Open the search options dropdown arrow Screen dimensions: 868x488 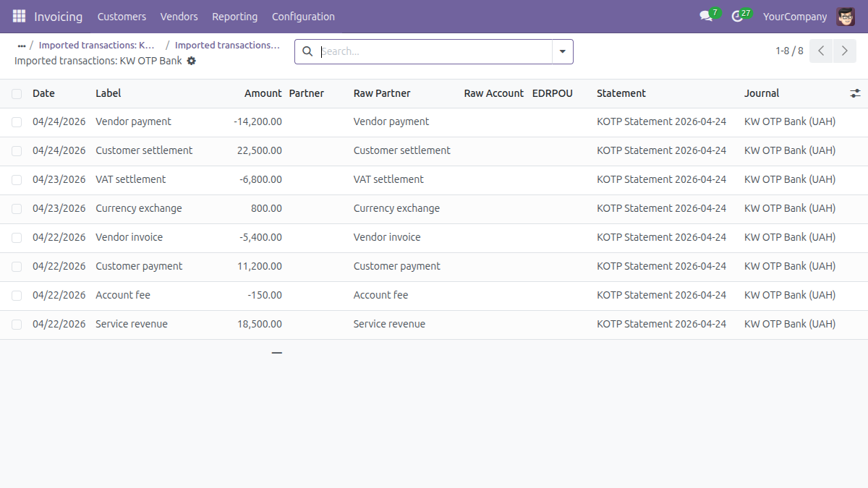pyautogui.click(x=562, y=51)
